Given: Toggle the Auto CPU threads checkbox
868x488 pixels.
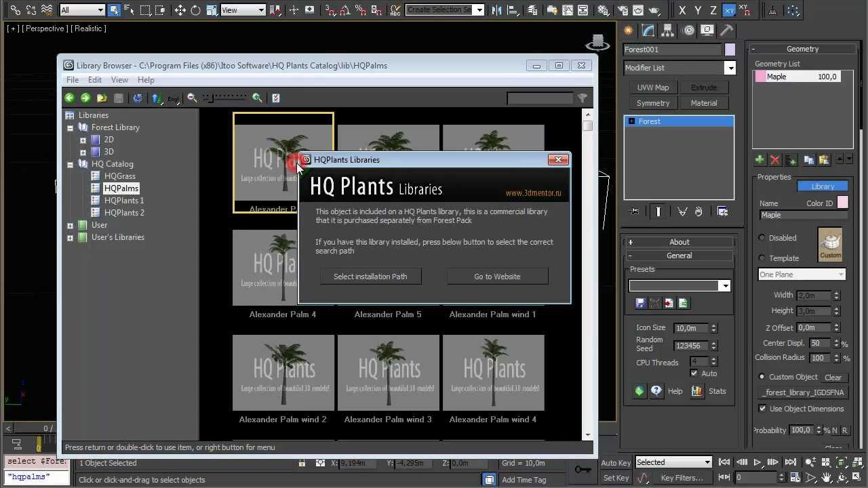Looking at the screenshot, I should tap(694, 373).
